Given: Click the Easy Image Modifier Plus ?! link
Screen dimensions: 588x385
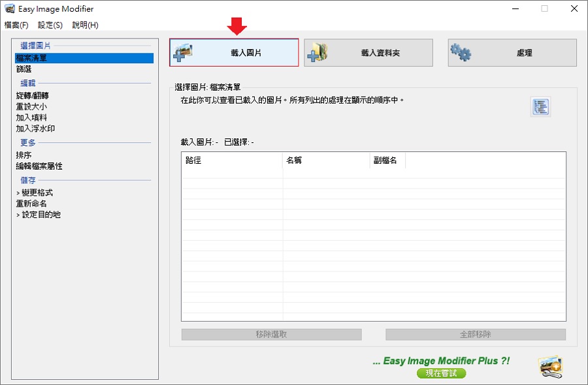Looking at the screenshot, I should point(442,361).
